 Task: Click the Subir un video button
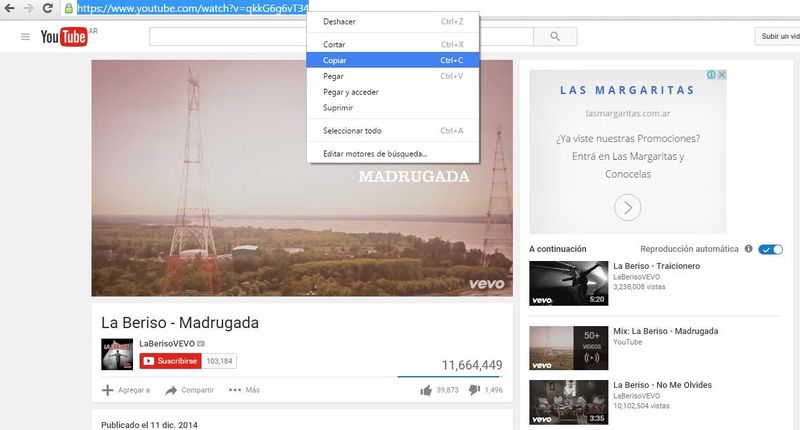pyautogui.click(x=778, y=37)
